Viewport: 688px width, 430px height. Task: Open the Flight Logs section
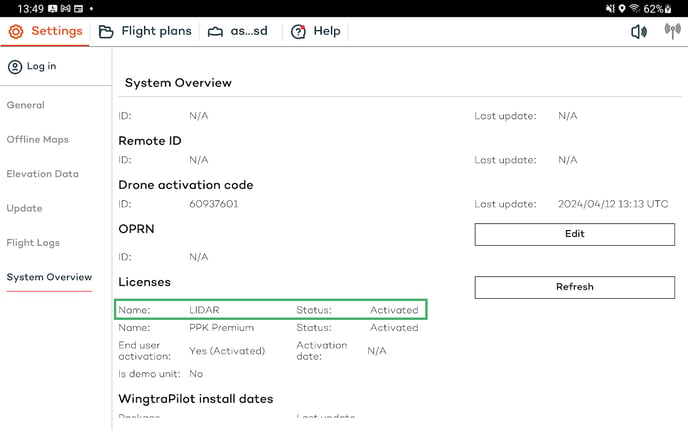click(33, 243)
